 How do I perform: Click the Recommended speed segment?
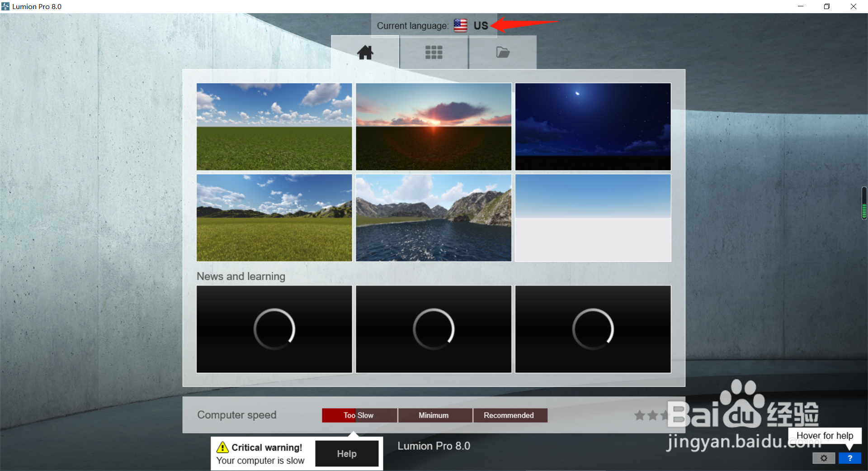[x=510, y=415]
